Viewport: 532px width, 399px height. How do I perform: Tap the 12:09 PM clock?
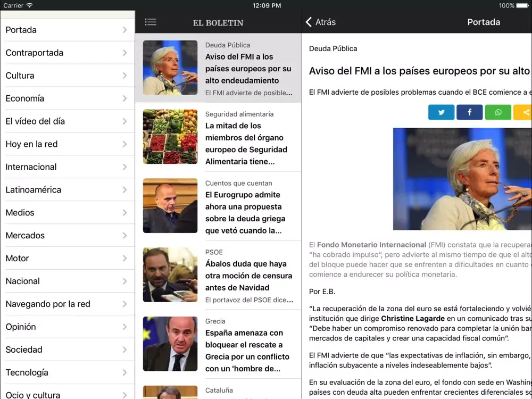pyautogui.click(x=267, y=5)
